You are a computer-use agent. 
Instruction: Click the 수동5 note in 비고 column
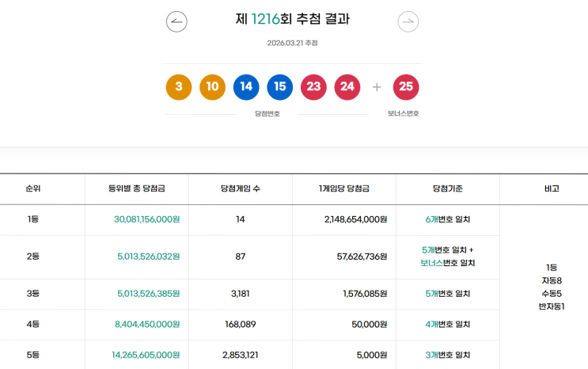click(x=552, y=294)
